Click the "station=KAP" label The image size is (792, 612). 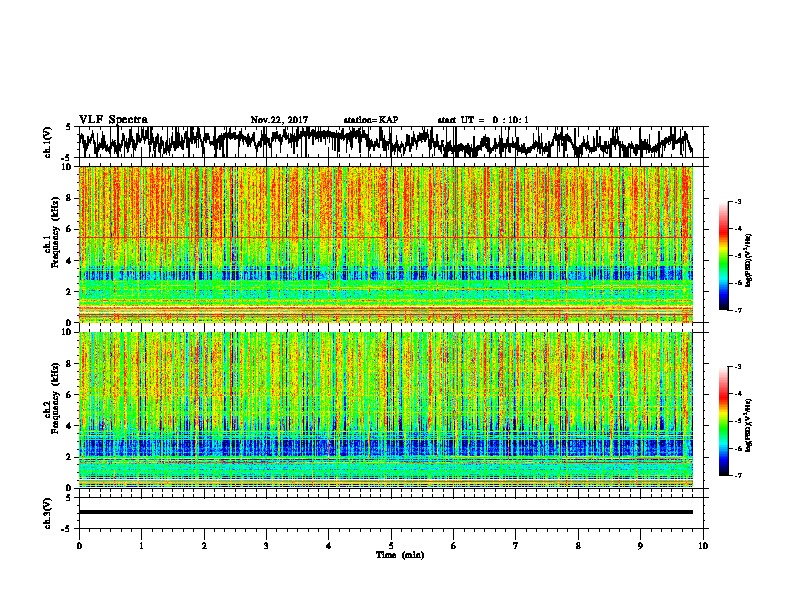371,120
